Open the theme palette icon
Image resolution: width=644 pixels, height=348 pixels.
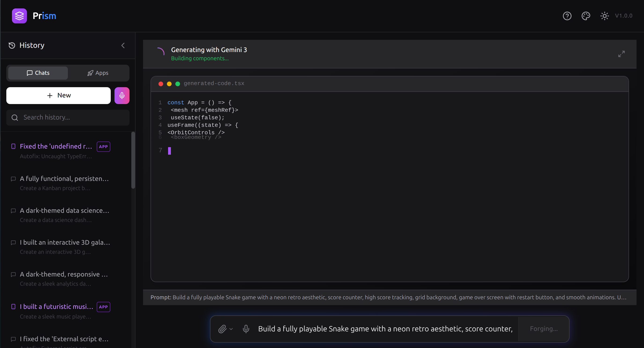[585, 16]
